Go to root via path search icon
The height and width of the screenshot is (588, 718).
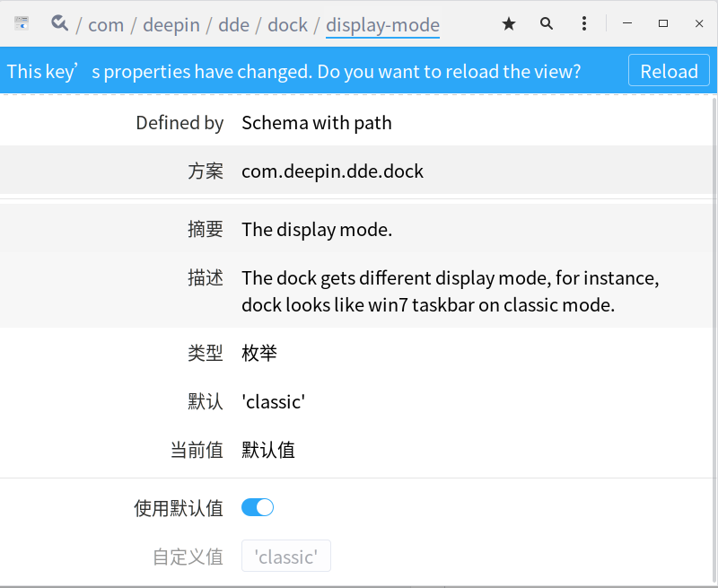[59, 23]
